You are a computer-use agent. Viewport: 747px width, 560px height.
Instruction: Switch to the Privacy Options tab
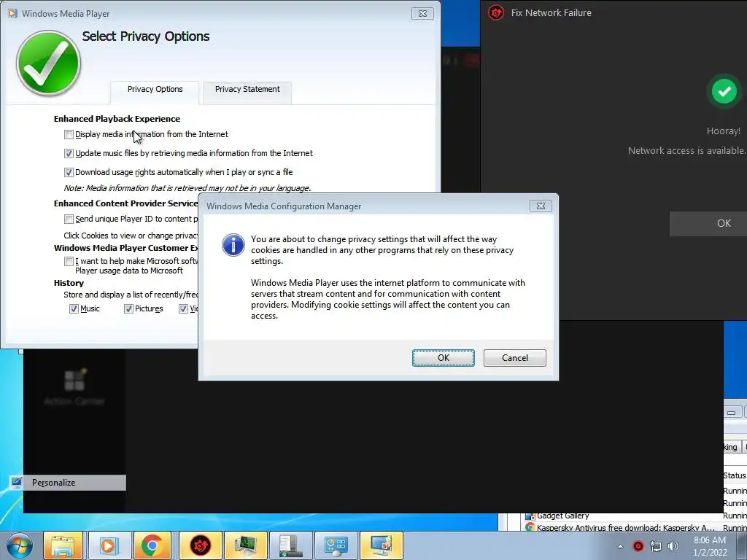[155, 89]
